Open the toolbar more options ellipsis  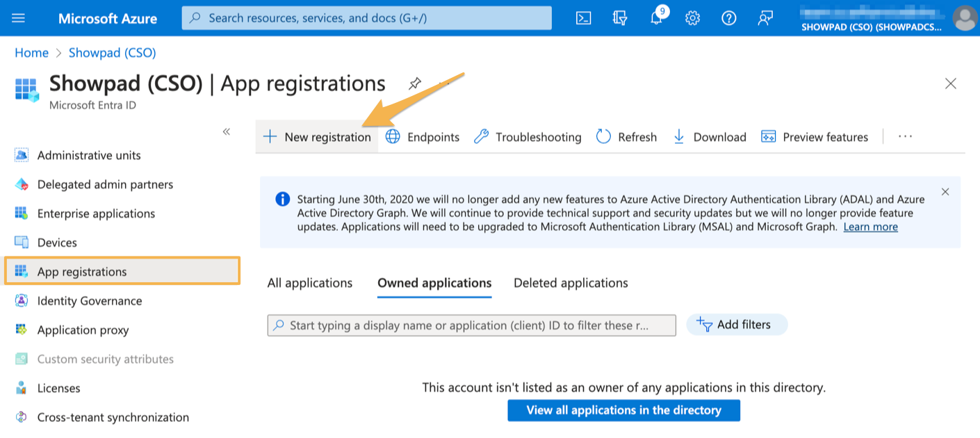point(905,137)
